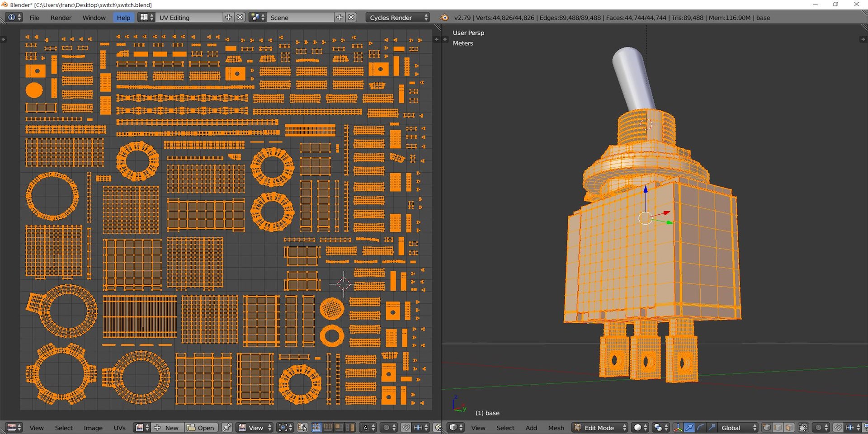Click the New image button

(x=167, y=428)
